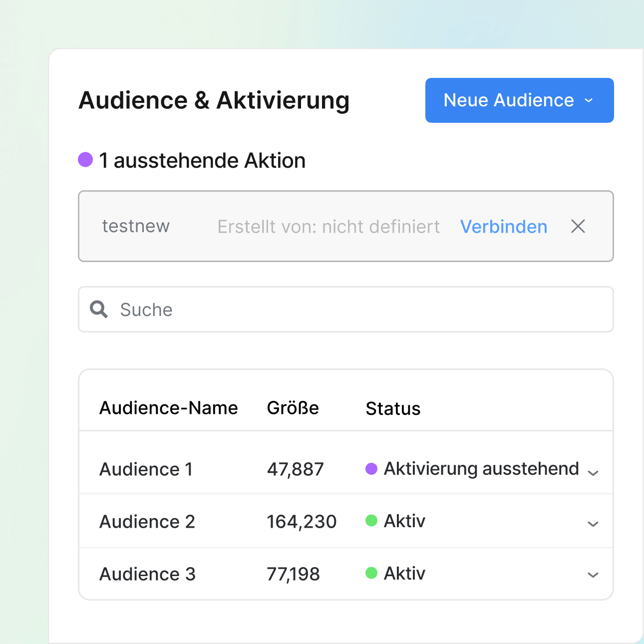Dismiss the testnew pending action with X

point(578,227)
